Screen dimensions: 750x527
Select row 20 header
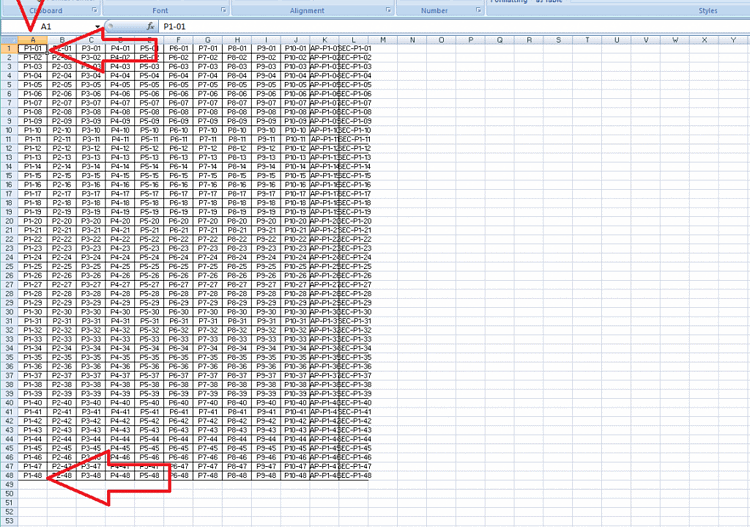click(x=9, y=221)
